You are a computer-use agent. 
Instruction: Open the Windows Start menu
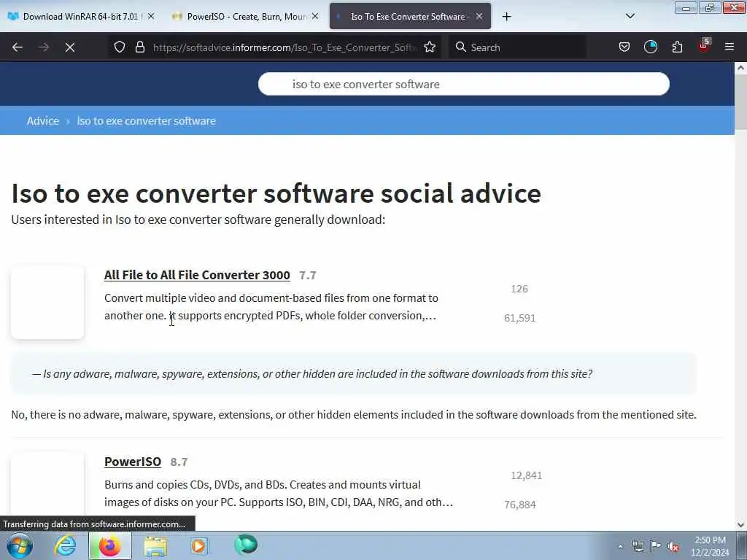point(20,545)
